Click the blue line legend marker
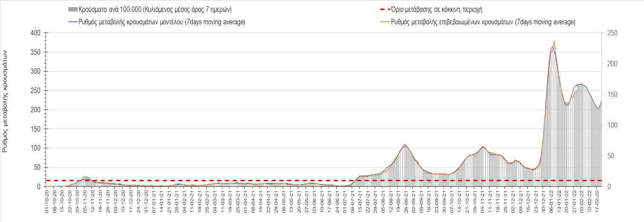The width and height of the screenshot is (644, 222). [73, 22]
